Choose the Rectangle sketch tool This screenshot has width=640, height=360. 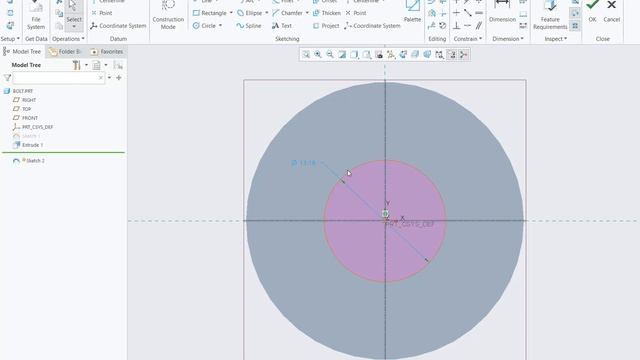tap(210, 13)
